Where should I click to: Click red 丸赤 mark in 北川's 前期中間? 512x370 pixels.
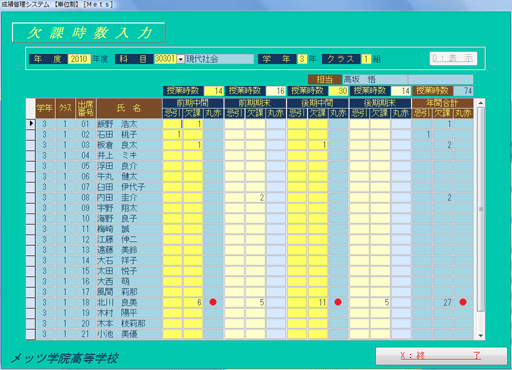(x=213, y=302)
